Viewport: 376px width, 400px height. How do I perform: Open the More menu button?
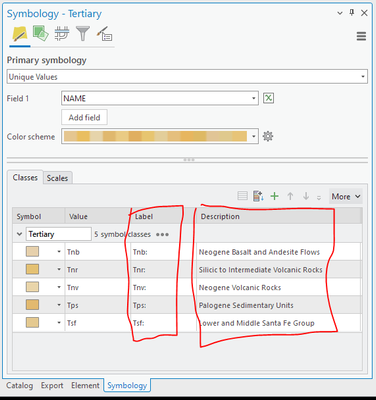pos(346,197)
